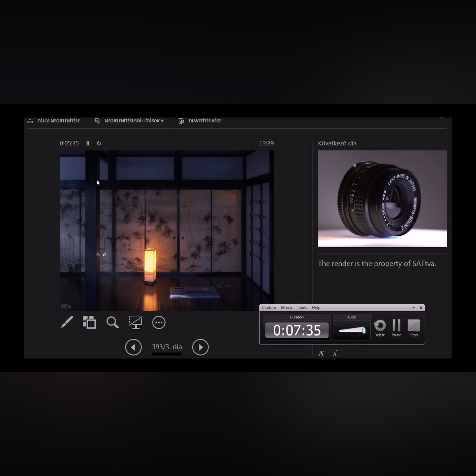476x476 pixels.
Task: Advance to the next slide arrow
Action: coord(200,347)
